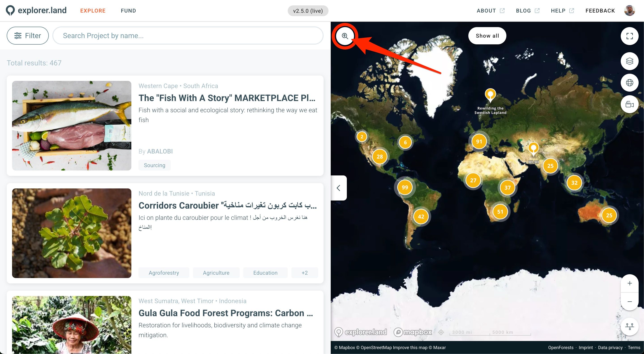The width and height of the screenshot is (644, 354).
Task: Click the Education tag
Action: point(265,273)
